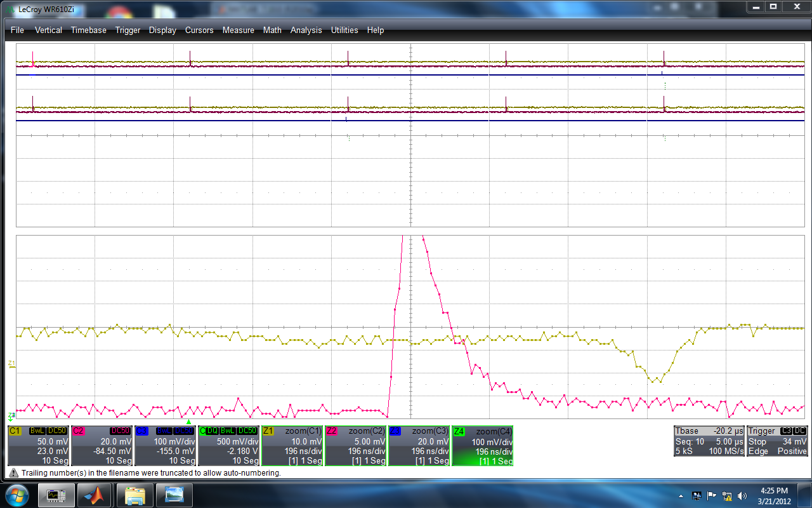Screen dimensions: 812x508
Task: Click the green trigger position marker triangle
Action: pos(188,422)
